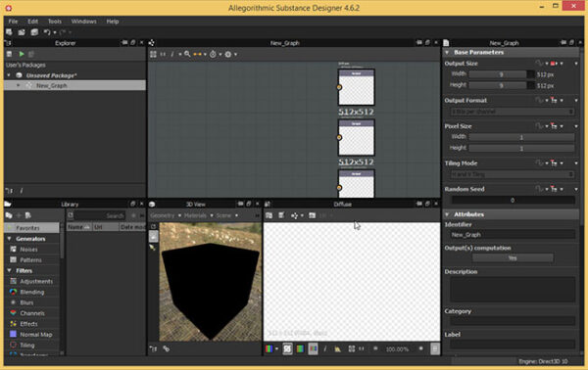Screen dimensions: 588x370
Task: Open the Output Format combo box
Action: point(513,112)
